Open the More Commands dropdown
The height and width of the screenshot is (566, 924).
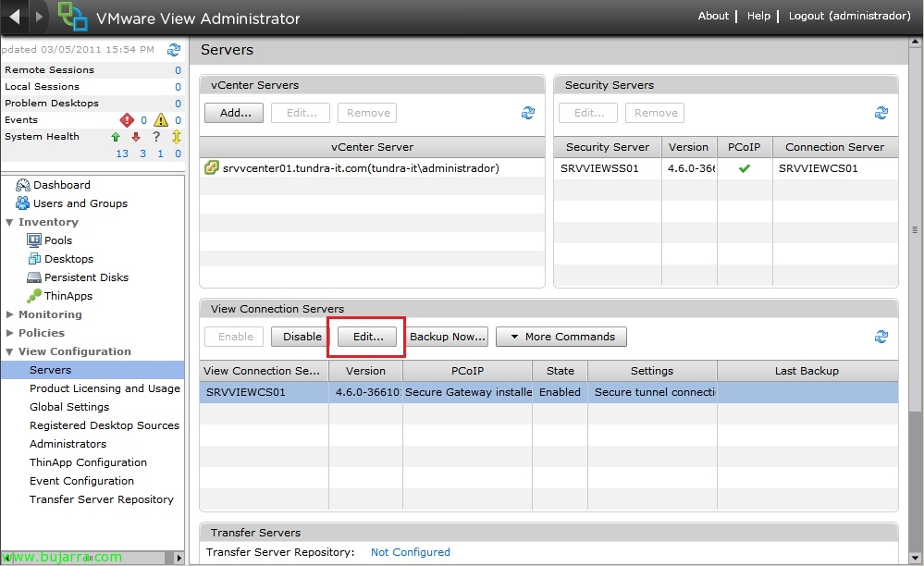tap(561, 337)
